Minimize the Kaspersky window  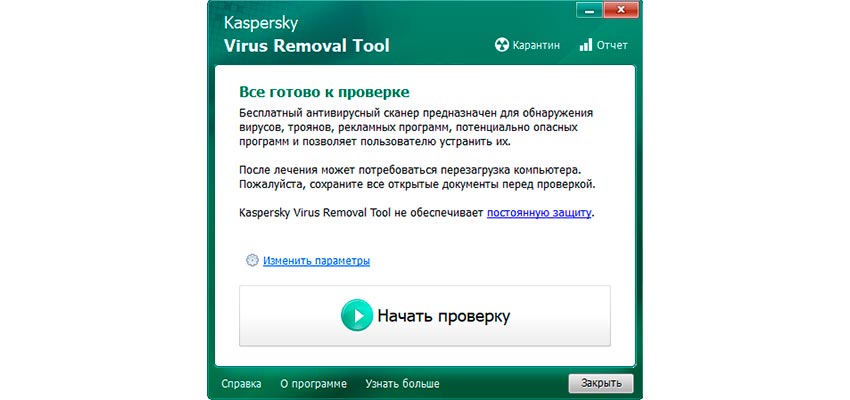(x=589, y=10)
